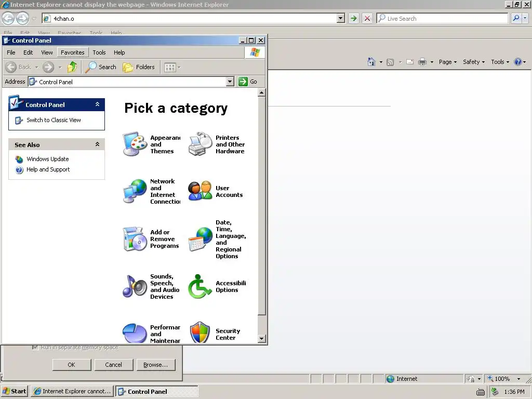Open Performance and Maintenance pie icon
The image size is (532, 399).
tap(135, 333)
